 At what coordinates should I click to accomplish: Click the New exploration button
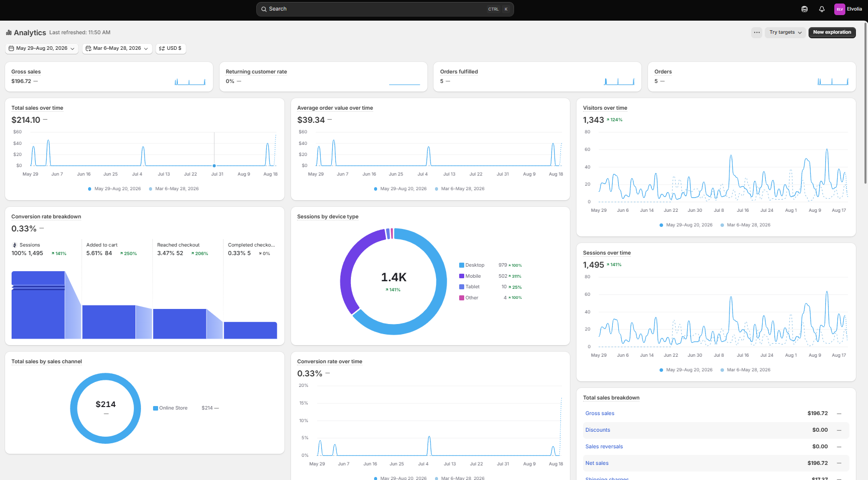pyautogui.click(x=832, y=32)
